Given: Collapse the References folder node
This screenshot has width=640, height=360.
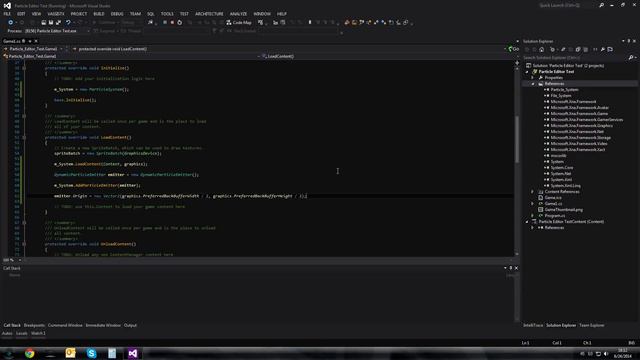Looking at the screenshot, I should 533,84.
